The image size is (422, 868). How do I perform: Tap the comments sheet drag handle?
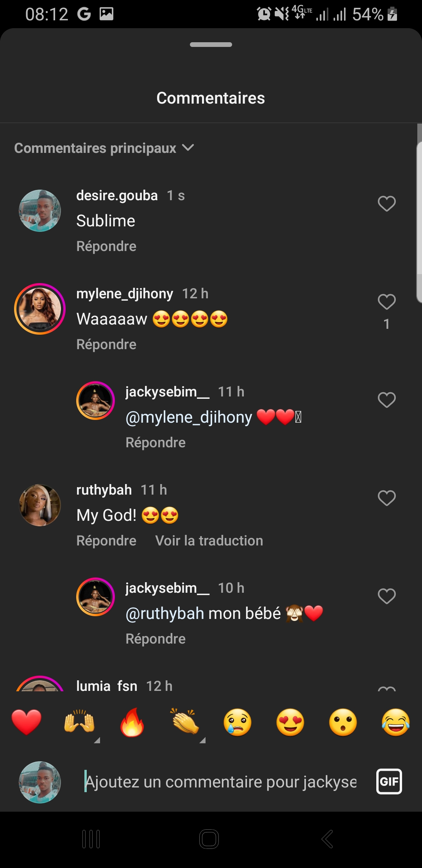click(211, 45)
